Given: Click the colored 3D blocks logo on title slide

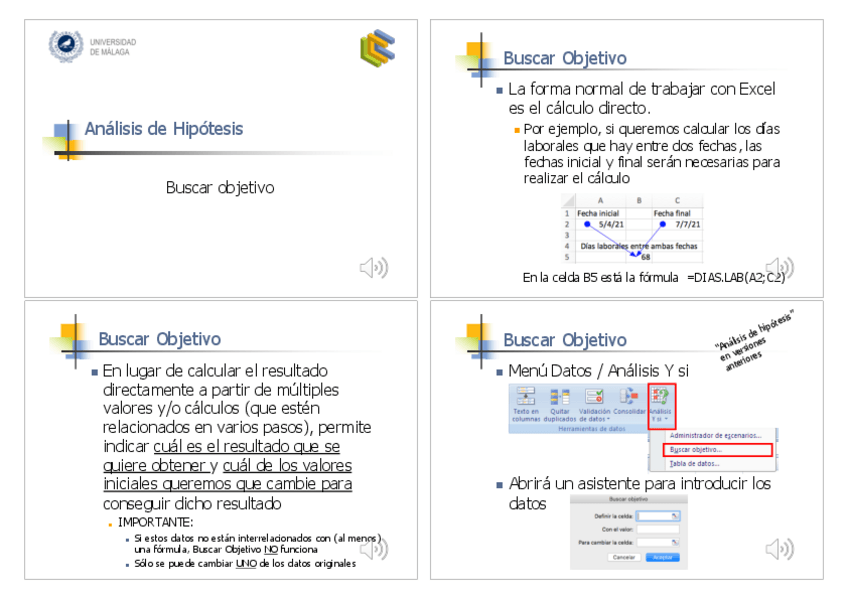Looking at the screenshot, I should pyautogui.click(x=377, y=48).
